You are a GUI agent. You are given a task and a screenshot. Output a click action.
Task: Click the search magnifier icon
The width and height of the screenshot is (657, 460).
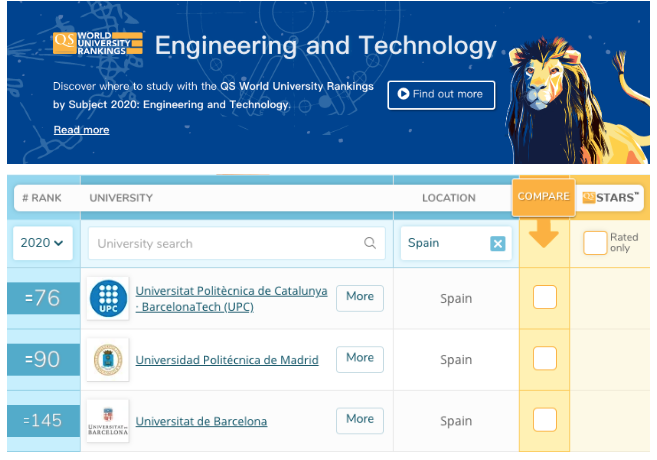click(x=370, y=243)
